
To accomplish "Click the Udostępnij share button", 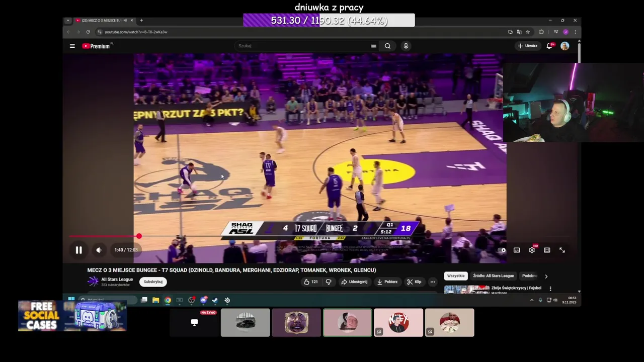I will click(x=354, y=282).
